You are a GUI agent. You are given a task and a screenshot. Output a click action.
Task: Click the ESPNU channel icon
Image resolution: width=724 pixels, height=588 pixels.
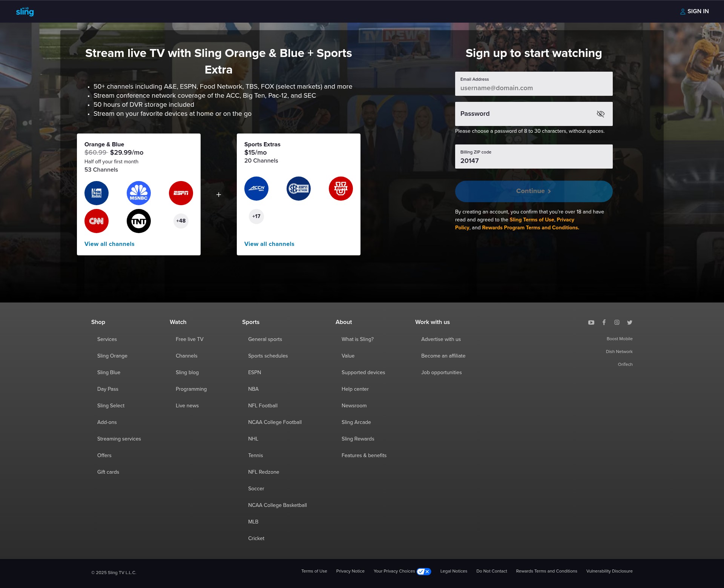click(341, 189)
